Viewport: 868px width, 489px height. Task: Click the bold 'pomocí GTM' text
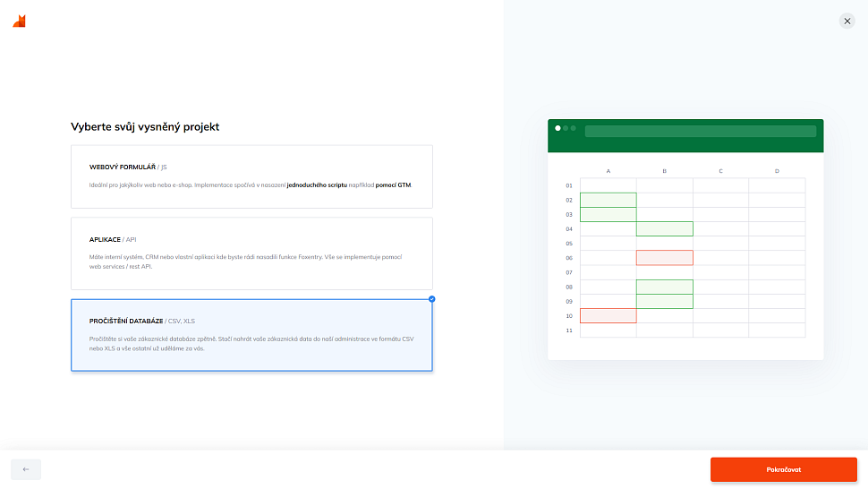coord(393,184)
